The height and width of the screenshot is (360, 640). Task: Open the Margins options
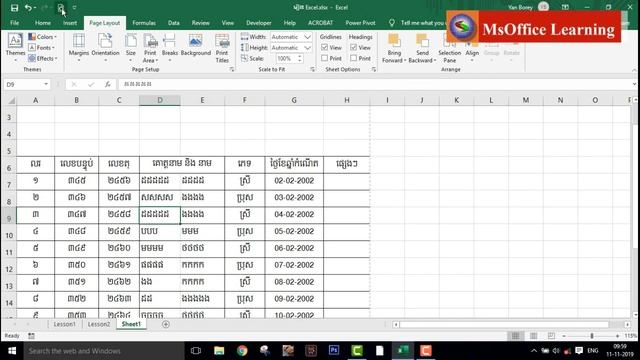78,48
